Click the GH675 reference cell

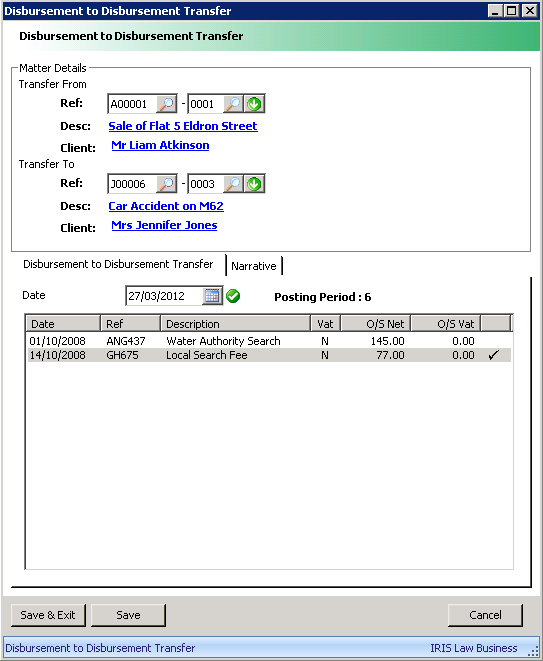click(122, 355)
